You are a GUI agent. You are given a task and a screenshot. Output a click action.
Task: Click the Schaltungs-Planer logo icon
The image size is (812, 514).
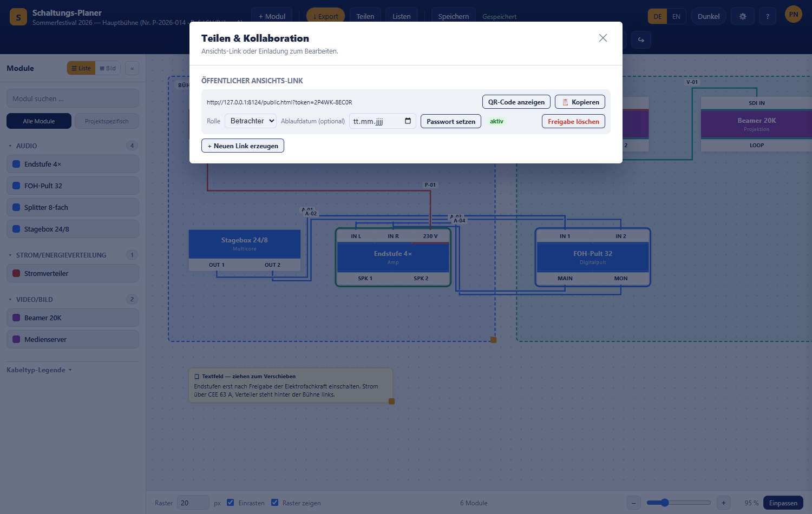[18, 17]
